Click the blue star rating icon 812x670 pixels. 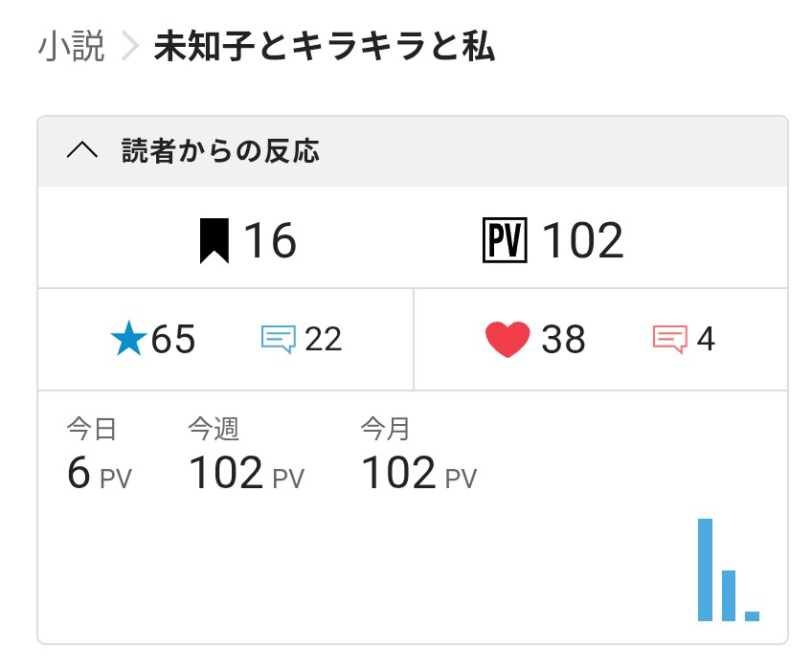(127, 340)
